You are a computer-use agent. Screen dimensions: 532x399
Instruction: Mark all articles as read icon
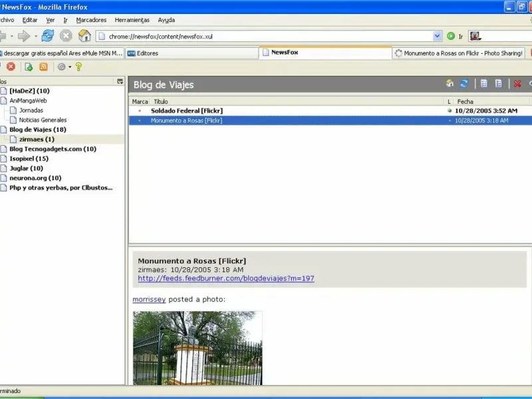[484, 84]
